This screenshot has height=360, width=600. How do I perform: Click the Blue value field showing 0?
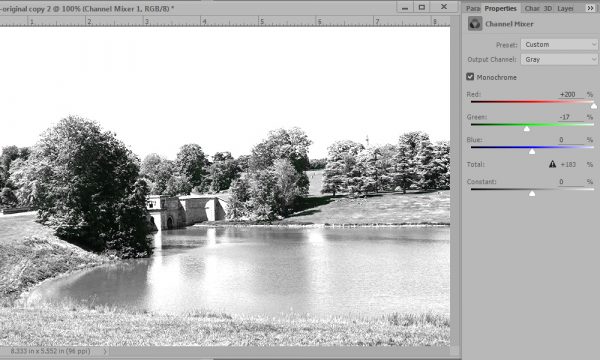pos(570,140)
